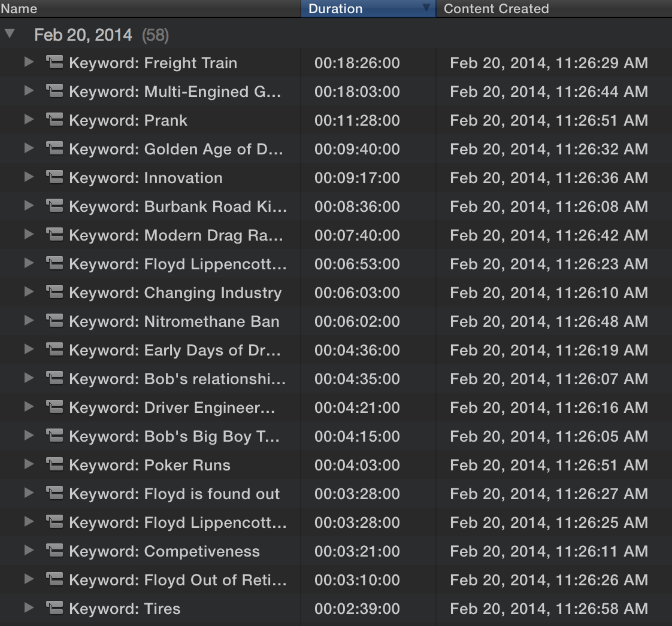
Task: Click the keyword icon for Burbank Road Ki…
Action: point(55,206)
